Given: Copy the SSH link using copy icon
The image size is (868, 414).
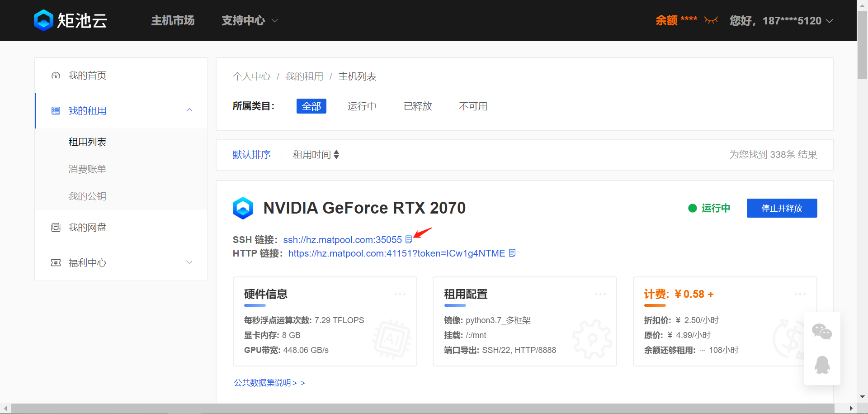Looking at the screenshot, I should pyautogui.click(x=409, y=239).
